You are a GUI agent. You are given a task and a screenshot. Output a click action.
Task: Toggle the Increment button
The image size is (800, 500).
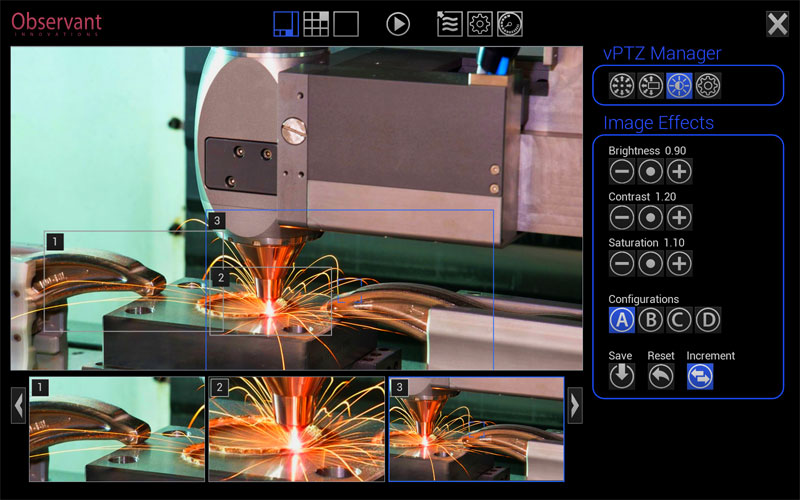tap(700, 376)
